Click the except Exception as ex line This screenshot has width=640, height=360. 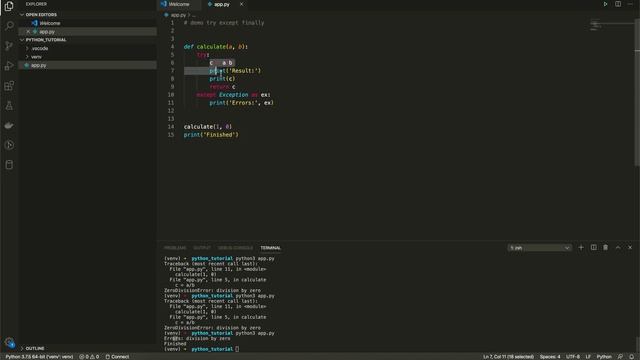pyautogui.click(x=233, y=95)
